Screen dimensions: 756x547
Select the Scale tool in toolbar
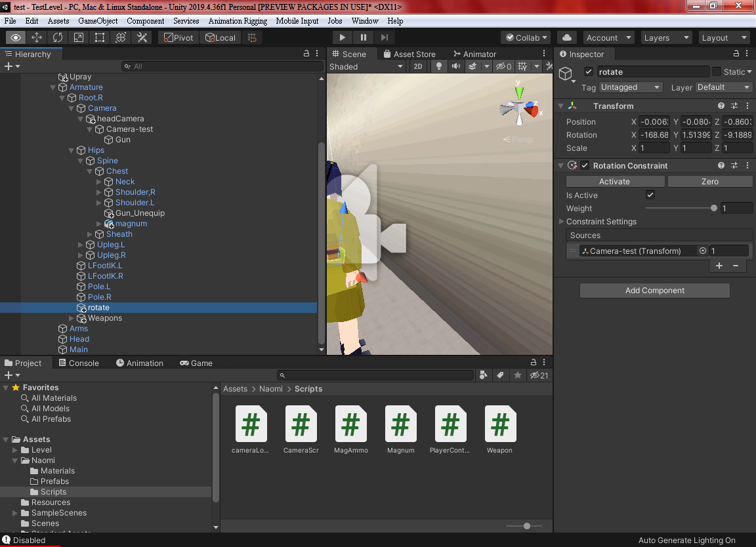click(79, 37)
